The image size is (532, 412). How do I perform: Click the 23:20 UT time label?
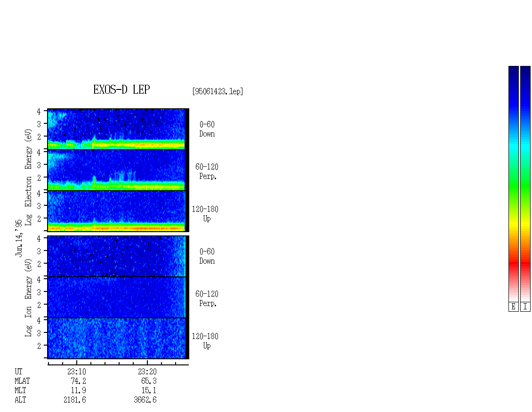click(x=147, y=372)
